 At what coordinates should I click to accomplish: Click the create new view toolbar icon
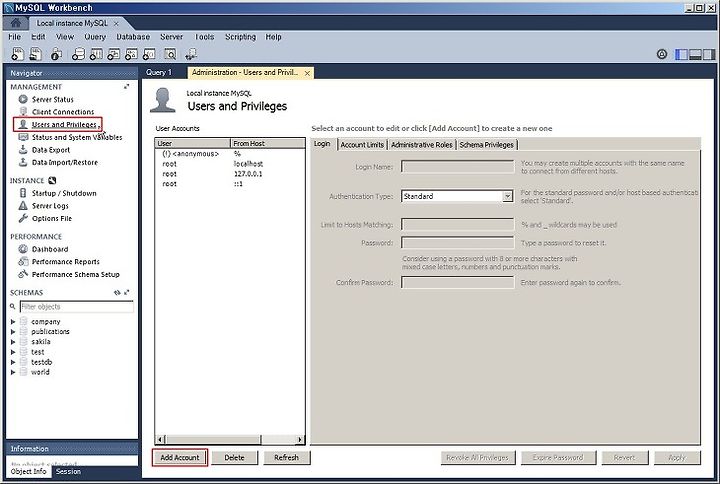pyautogui.click(x=113, y=54)
